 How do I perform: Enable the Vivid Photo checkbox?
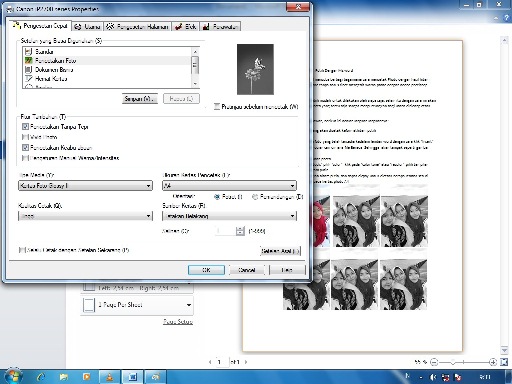[x=25, y=137]
